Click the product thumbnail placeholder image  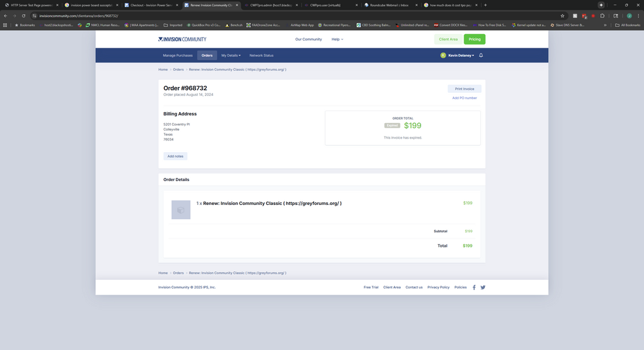(181, 209)
